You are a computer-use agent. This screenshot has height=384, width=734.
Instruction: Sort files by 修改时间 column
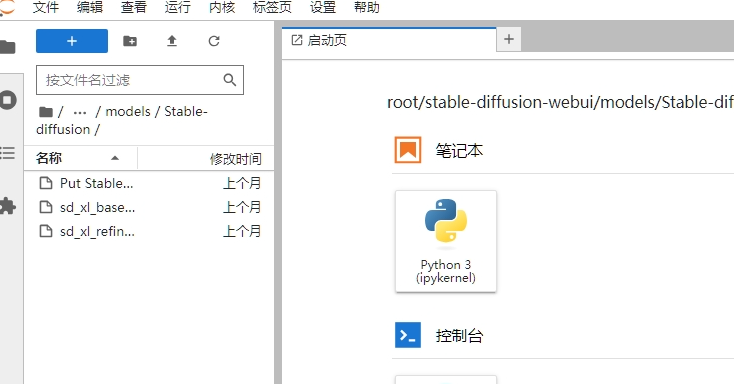[x=206, y=158]
